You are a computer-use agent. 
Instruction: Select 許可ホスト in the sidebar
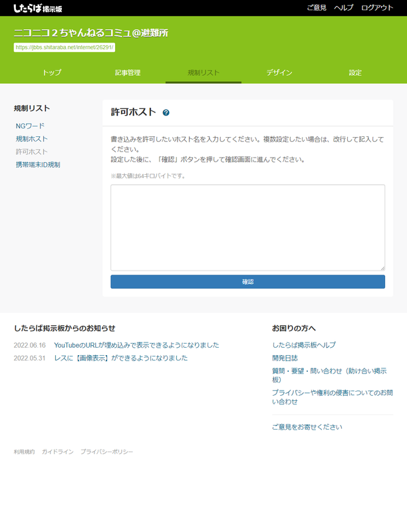tap(31, 152)
